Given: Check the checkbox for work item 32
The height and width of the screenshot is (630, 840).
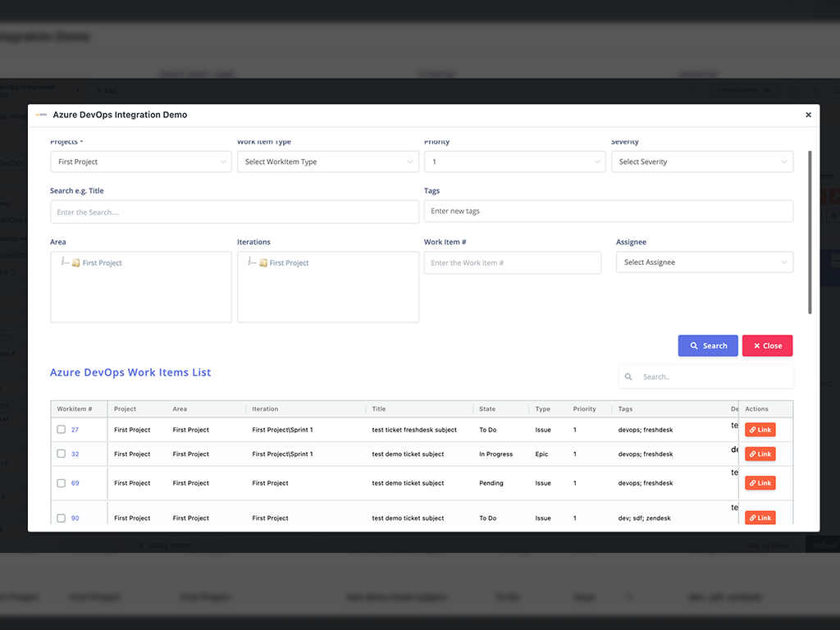Looking at the screenshot, I should coord(61,454).
